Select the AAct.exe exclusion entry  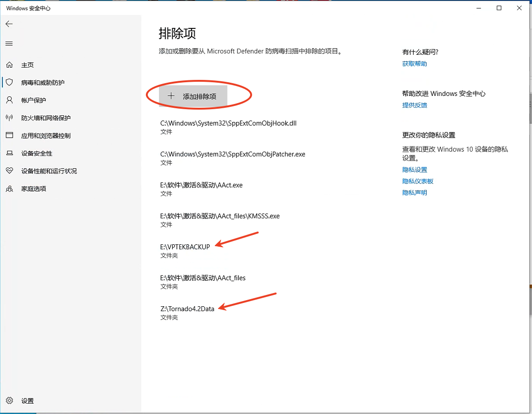tap(202, 189)
